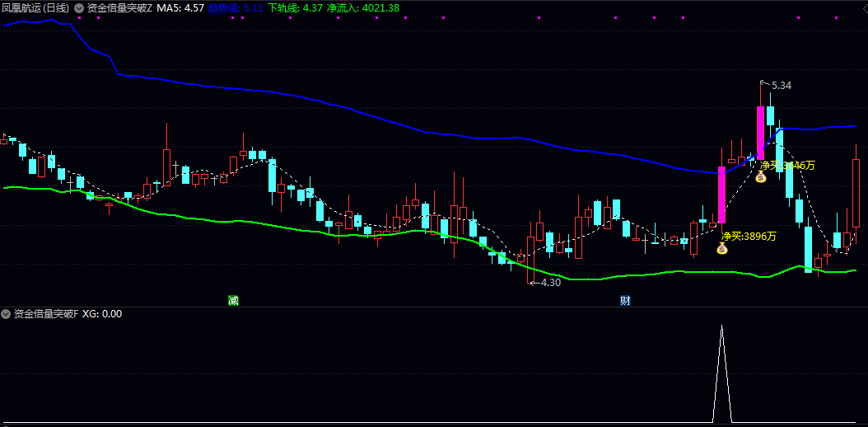Viewport: 868px width, 427px height.
Task: Click the 净流入: 4021.38 legend value
Action: click(363, 7)
